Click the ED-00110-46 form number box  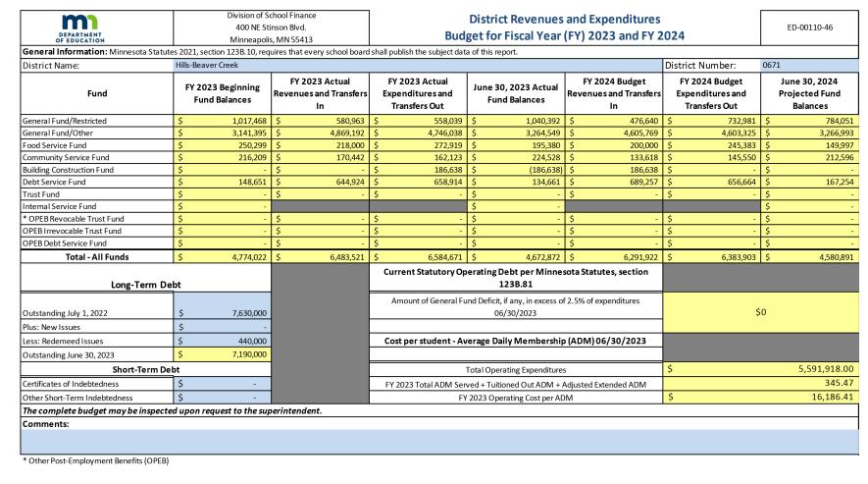coord(810,27)
